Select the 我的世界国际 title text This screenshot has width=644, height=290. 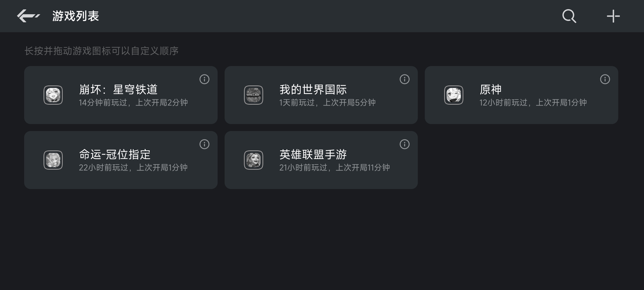[x=313, y=89]
